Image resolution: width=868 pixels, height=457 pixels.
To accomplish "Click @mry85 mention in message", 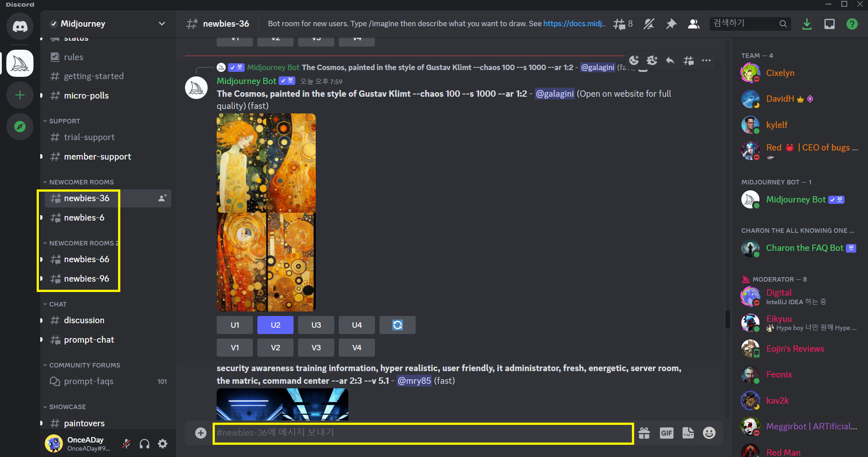I will point(414,381).
